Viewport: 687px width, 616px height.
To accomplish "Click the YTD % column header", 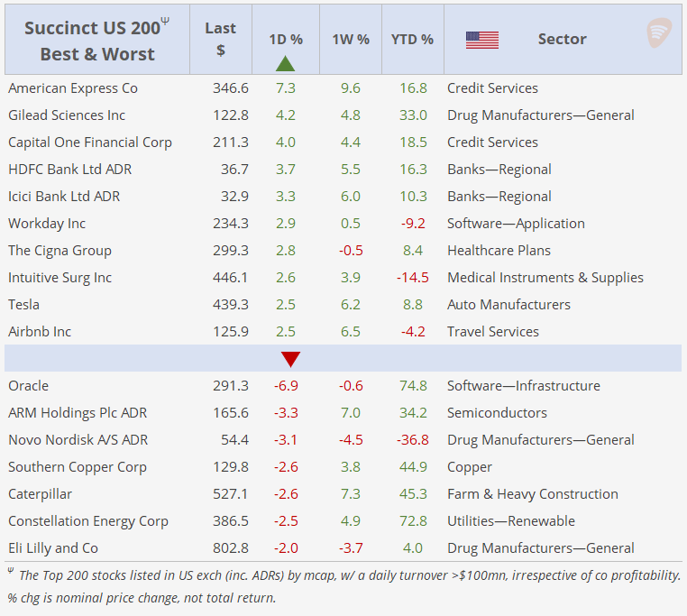I will pos(412,40).
